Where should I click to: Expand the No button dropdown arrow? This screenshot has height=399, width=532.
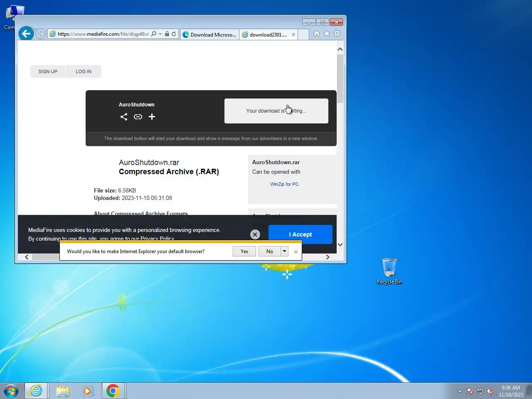point(285,251)
